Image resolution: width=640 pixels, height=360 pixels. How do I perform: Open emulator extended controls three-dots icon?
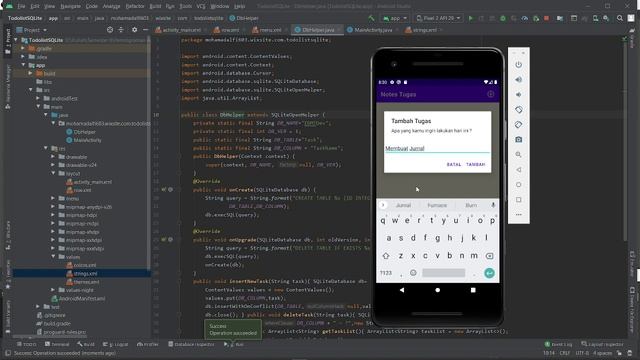(x=518, y=215)
